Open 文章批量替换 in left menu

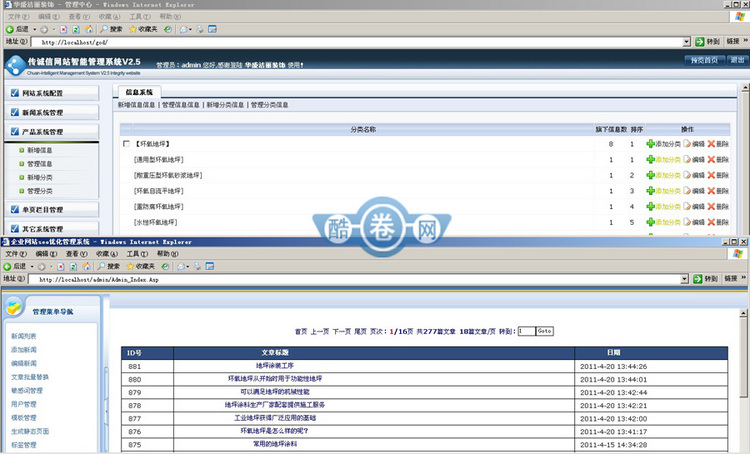[29, 377]
